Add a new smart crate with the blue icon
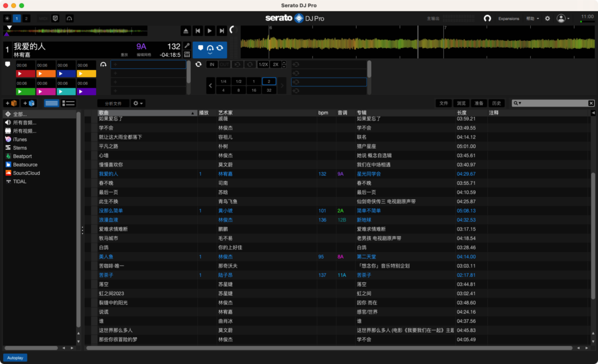 [29, 103]
